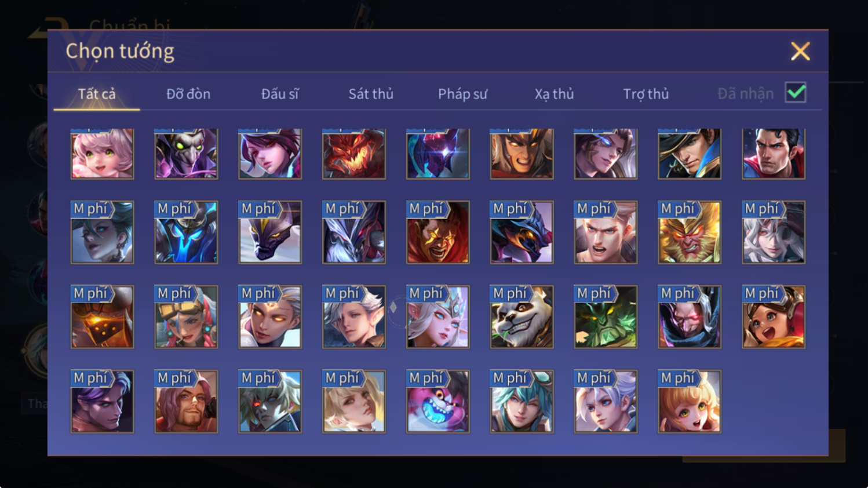Image resolution: width=868 pixels, height=488 pixels.
Task: Show the Sát thủ hero category
Action: click(x=371, y=94)
